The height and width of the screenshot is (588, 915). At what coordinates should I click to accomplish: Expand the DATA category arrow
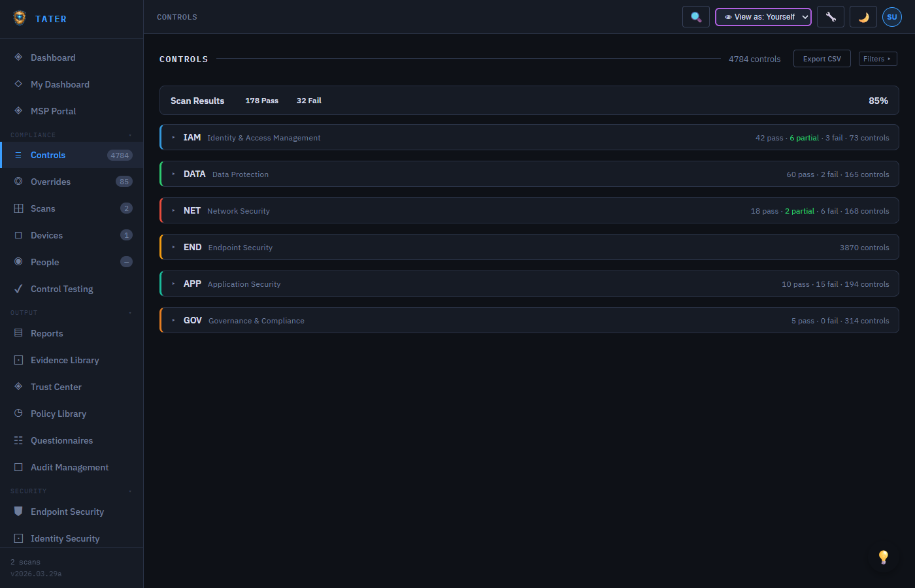(x=173, y=174)
